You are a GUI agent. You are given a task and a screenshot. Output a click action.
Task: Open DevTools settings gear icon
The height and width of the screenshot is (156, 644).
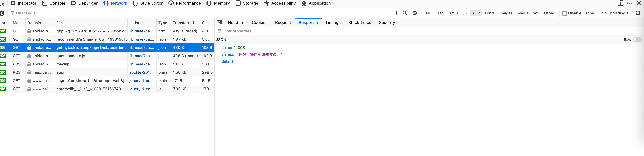(638, 13)
